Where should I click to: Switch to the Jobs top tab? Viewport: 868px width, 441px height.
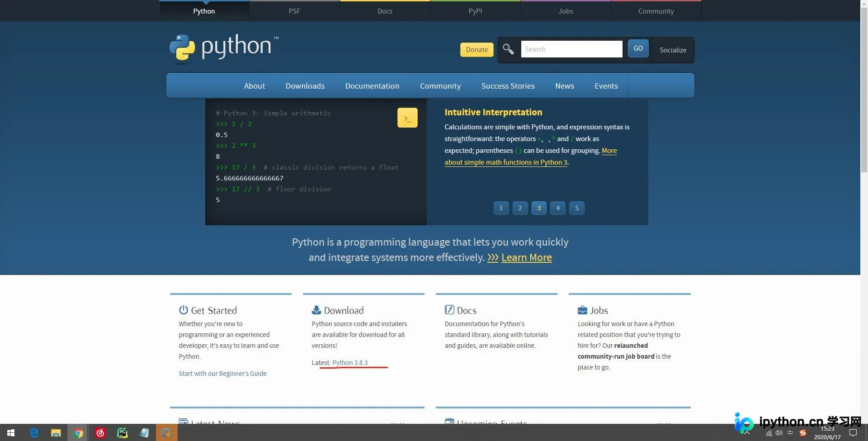click(566, 11)
